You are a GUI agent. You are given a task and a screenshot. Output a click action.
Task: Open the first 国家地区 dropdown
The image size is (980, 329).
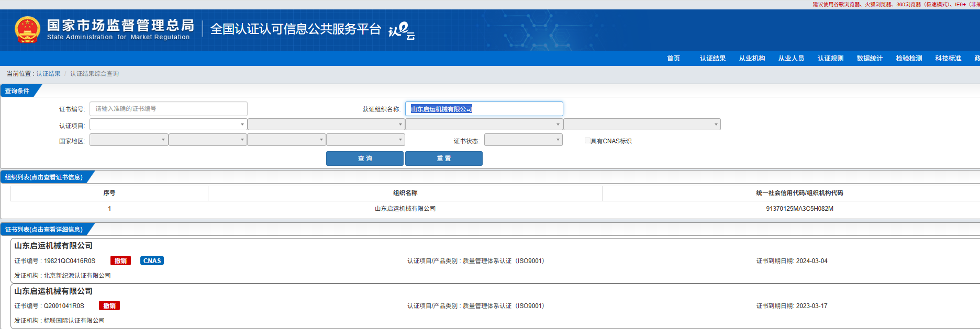pyautogui.click(x=129, y=140)
